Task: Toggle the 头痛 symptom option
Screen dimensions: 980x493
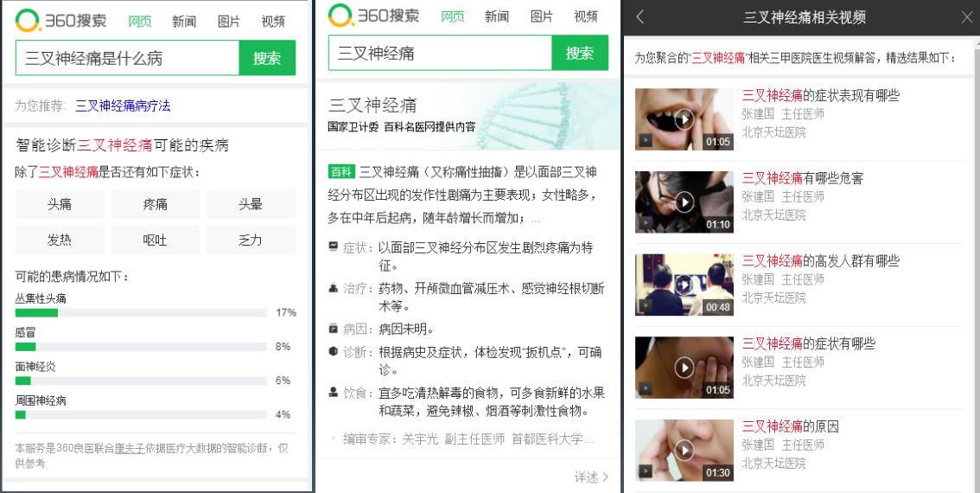Action: 60,204
